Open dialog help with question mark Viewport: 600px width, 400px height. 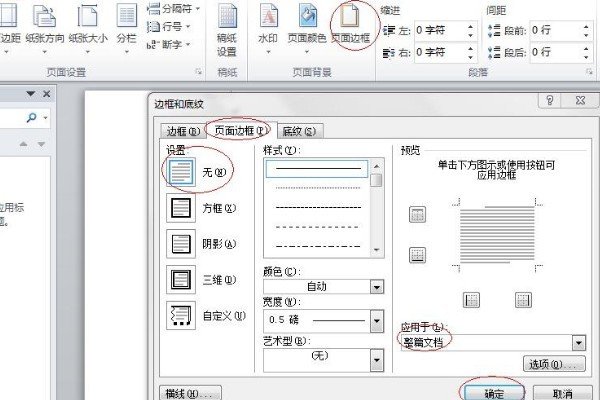tap(549, 101)
